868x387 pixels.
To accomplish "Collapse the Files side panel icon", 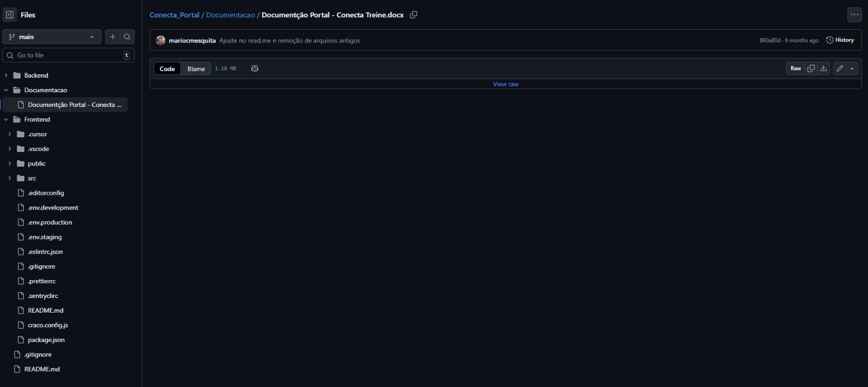I will tap(10, 15).
